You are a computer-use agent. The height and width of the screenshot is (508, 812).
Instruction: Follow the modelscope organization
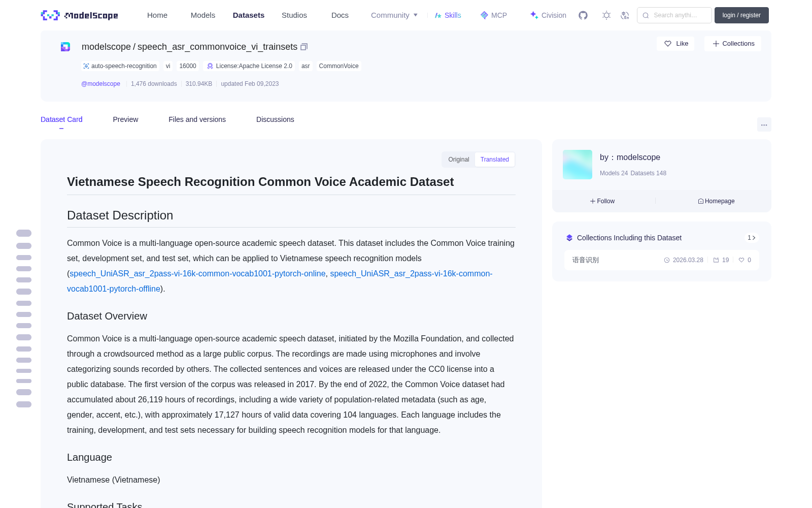[602, 201]
